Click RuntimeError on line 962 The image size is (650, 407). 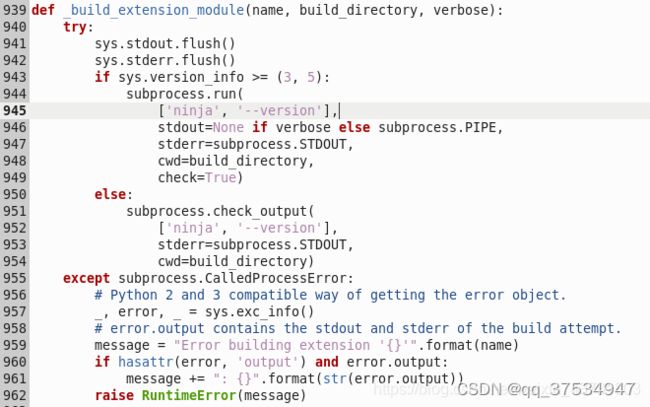[x=189, y=395]
